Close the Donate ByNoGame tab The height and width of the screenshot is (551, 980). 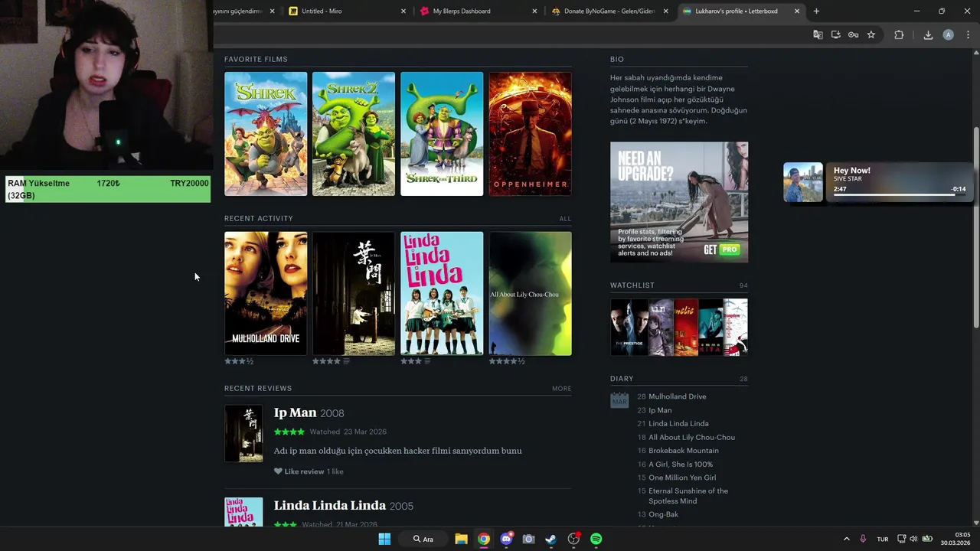pyautogui.click(x=666, y=11)
